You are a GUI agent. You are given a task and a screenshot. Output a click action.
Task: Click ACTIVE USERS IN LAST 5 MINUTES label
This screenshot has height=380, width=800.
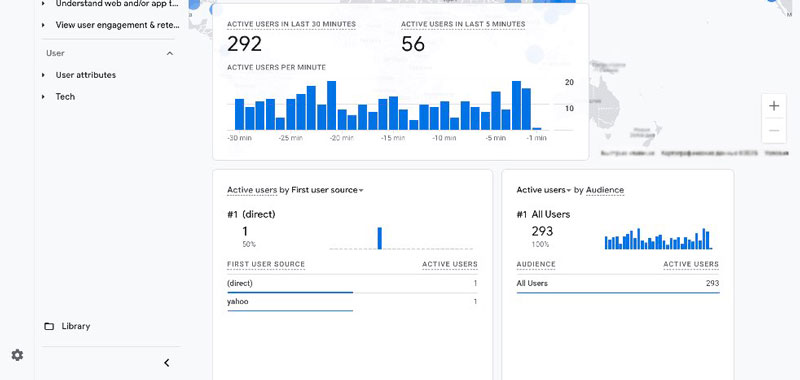pos(463,24)
